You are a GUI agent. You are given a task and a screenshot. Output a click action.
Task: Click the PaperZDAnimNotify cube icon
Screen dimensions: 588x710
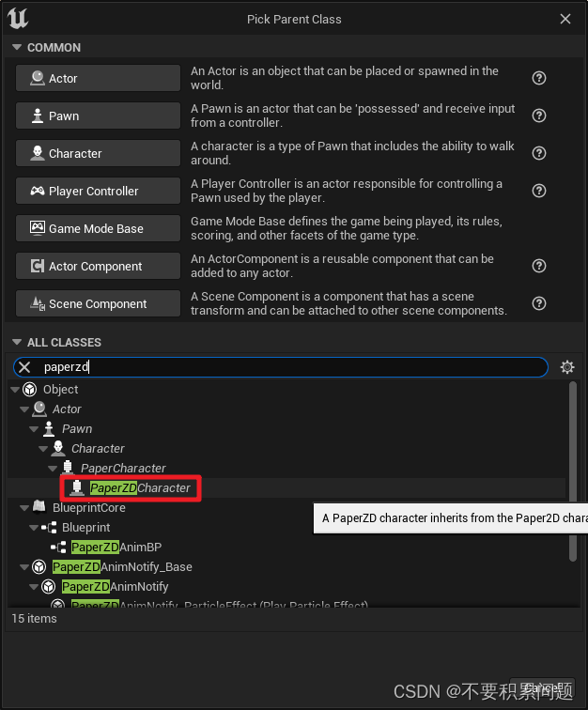click(x=49, y=587)
